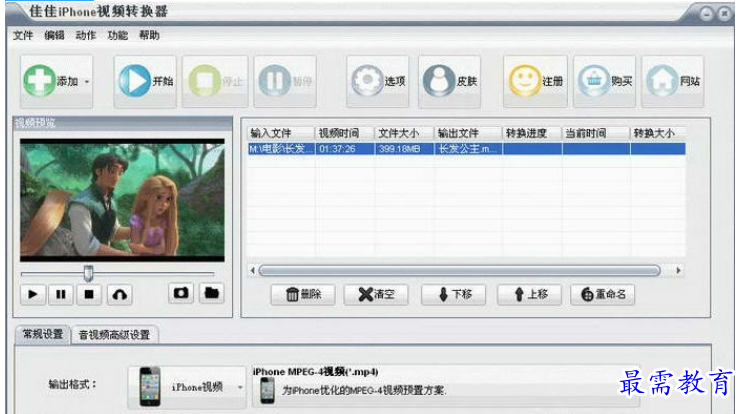Viewport: 741px width, 414px height.
Task: Click the Register (注册) smiley button
Action: point(535,81)
